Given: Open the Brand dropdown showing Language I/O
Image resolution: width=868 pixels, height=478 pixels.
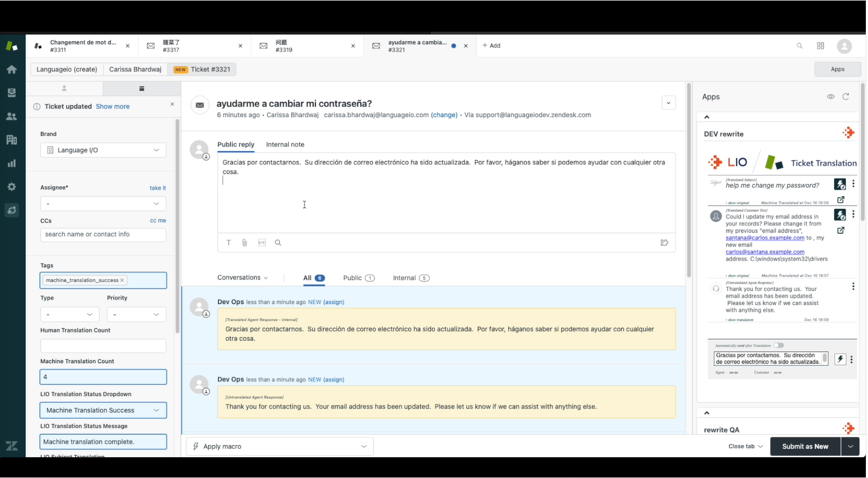Looking at the screenshot, I should (103, 150).
